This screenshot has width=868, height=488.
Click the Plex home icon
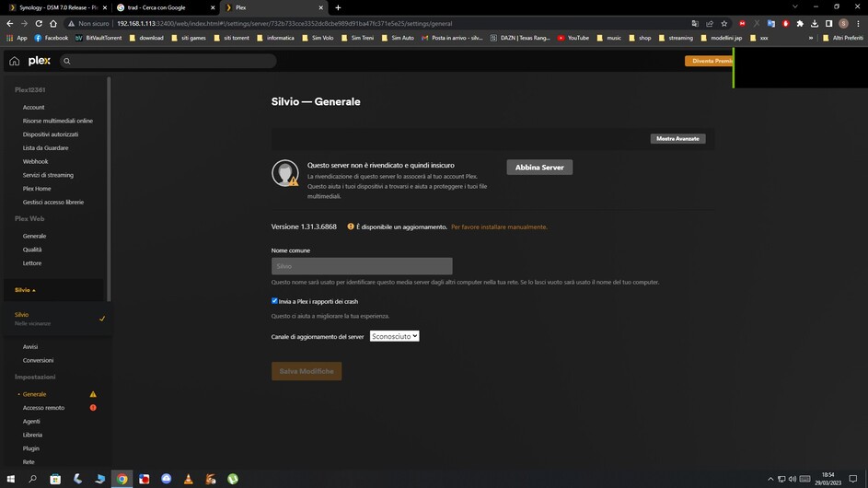[x=15, y=61]
